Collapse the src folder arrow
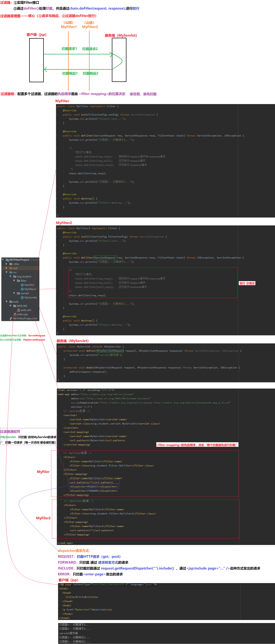Screen dimensions: 275x644 pyautogui.click(x=7, y=272)
